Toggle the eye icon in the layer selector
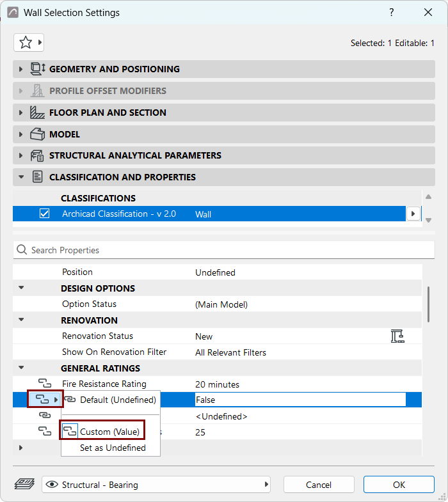The image size is (448, 502). [x=52, y=484]
